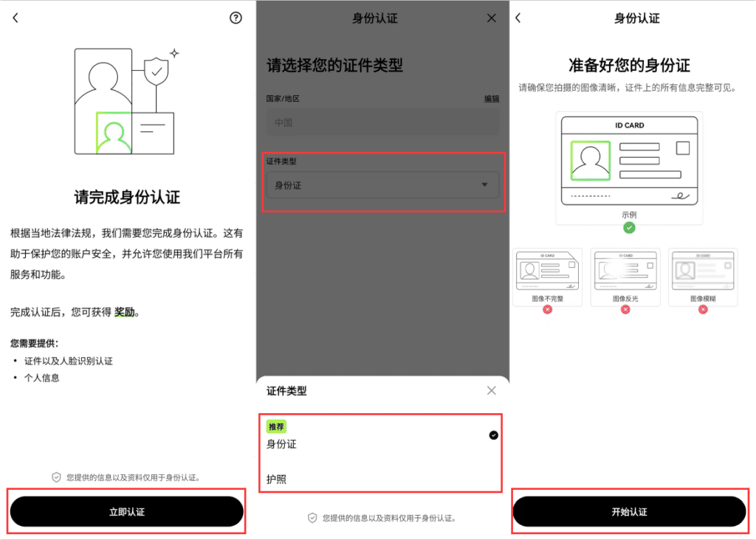Expand the country selector showing 中国
Viewport: 756px width, 540px height.
point(382,122)
